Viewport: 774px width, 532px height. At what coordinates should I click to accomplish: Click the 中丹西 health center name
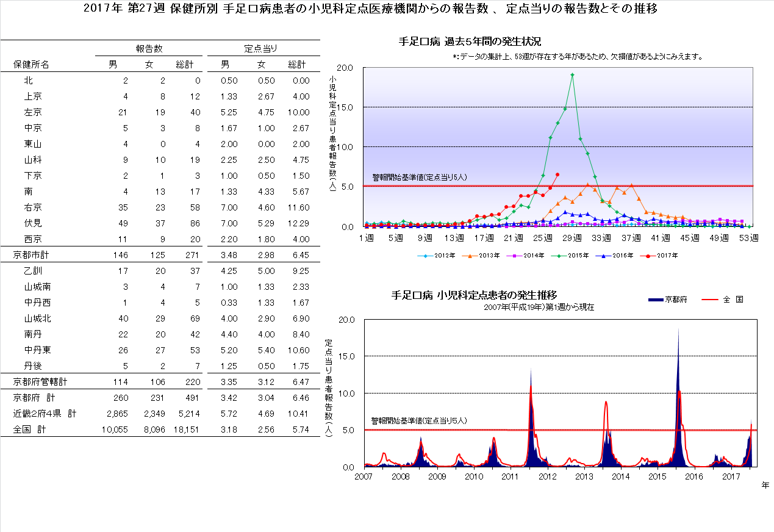[x=37, y=303]
